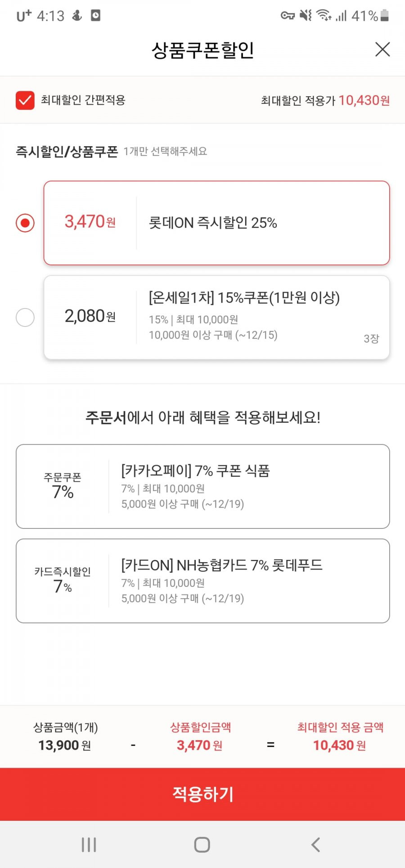Image resolution: width=405 pixels, height=868 pixels.
Task: Tap the VPN key status icon
Action: 288,16
